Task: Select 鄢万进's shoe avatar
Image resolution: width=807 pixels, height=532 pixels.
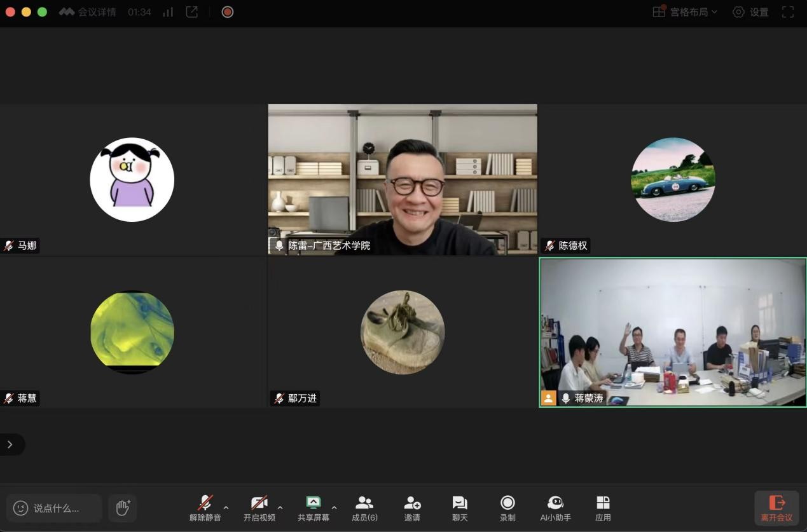Action: pyautogui.click(x=403, y=332)
